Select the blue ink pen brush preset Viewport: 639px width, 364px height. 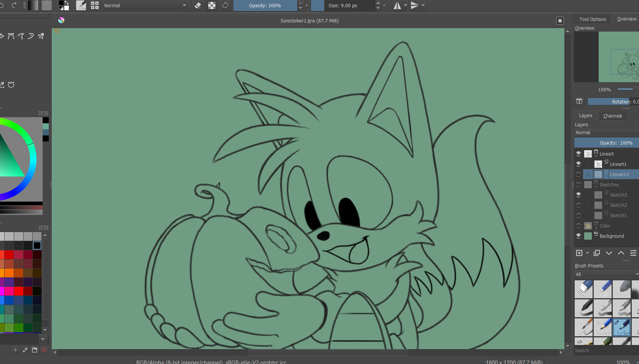[622, 327]
